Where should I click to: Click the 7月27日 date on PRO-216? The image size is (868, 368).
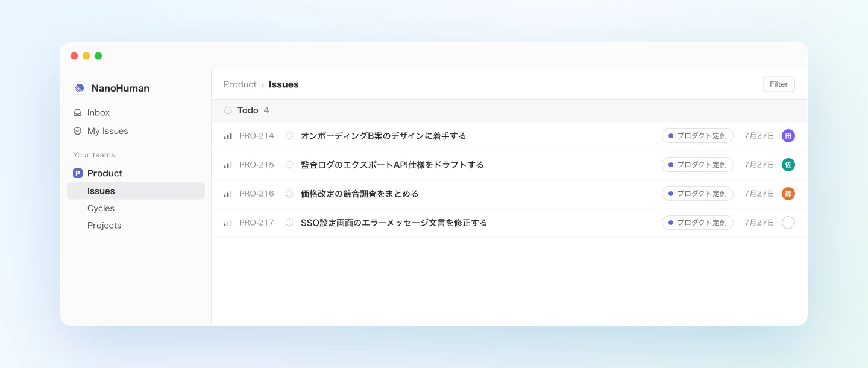(x=759, y=194)
